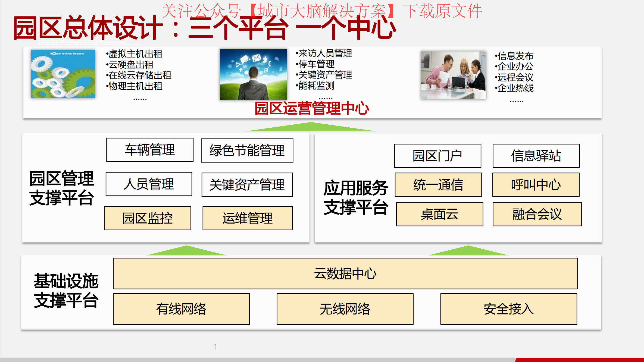This screenshot has height=362, width=644.
Task: Click the bullet 信息发布
Action: point(514,56)
